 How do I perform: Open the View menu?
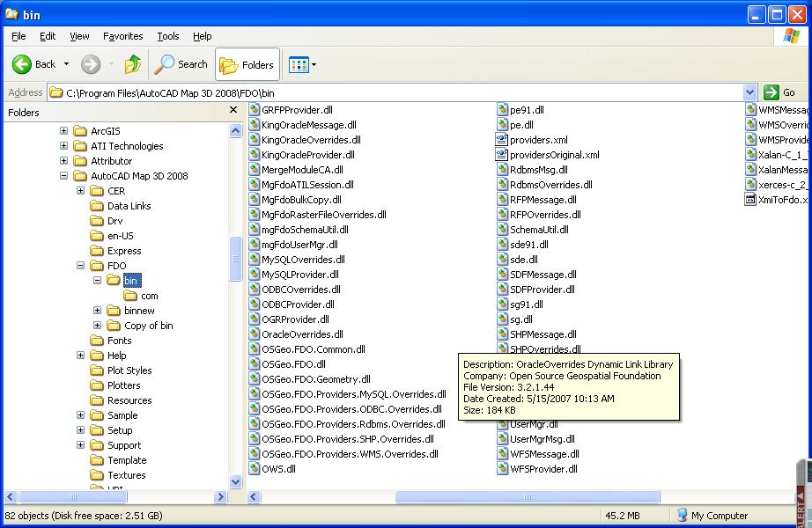pos(79,36)
